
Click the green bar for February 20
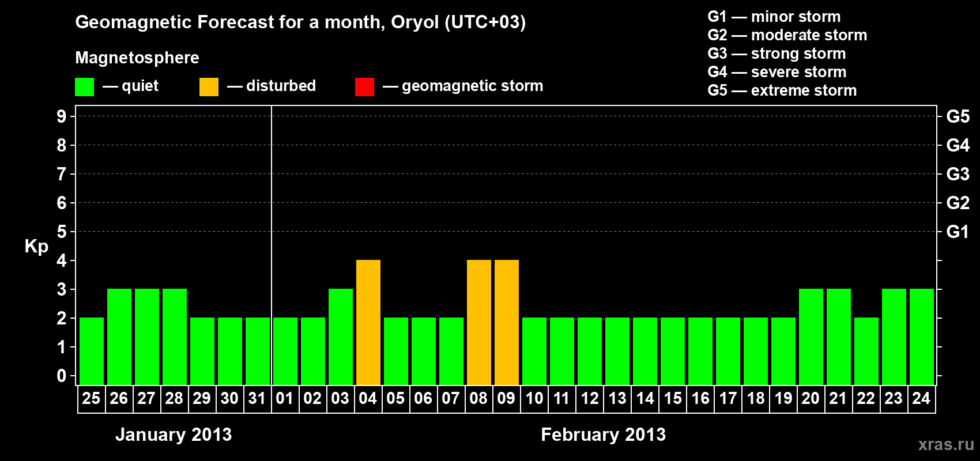(811, 337)
